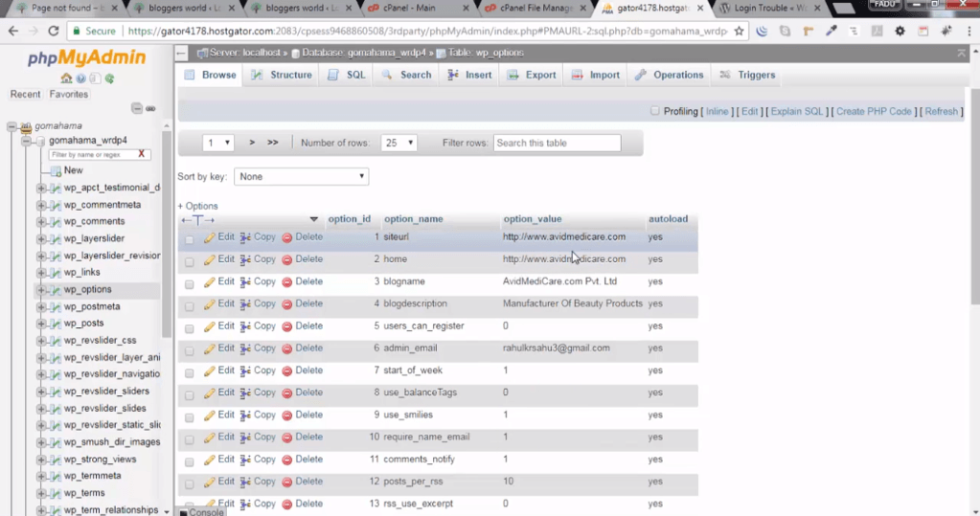This screenshot has width=980, height=516.
Task: Open the Search tab
Action: pyautogui.click(x=407, y=75)
